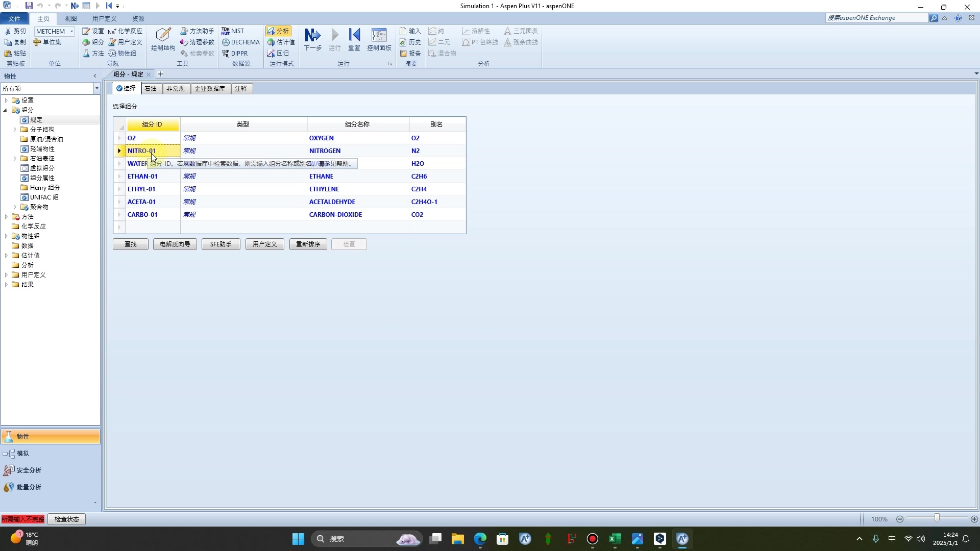Select Analysis (分析) run mode

(278, 31)
